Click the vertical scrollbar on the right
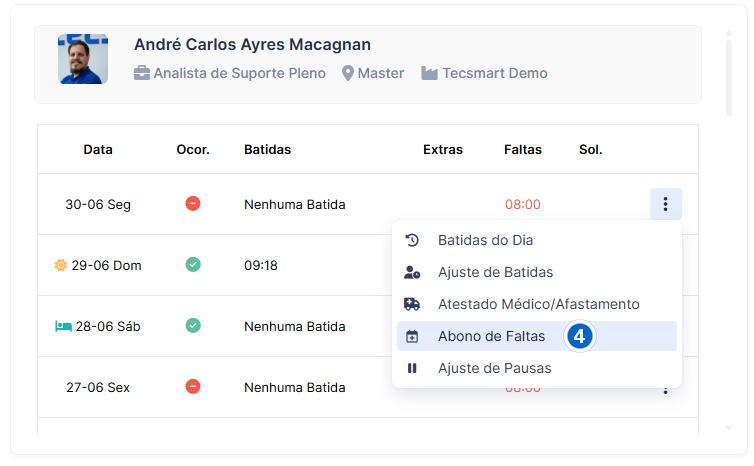The height and width of the screenshot is (466, 754). coord(729,77)
